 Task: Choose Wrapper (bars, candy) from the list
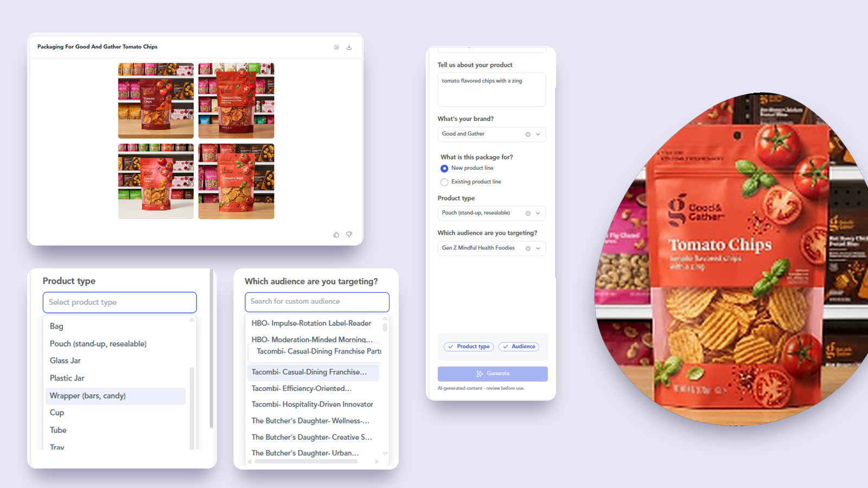coord(116,396)
